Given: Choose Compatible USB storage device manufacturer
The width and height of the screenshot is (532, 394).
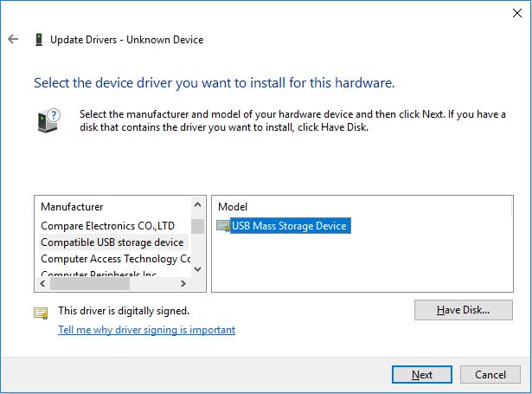Looking at the screenshot, I should pyautogui.click(x=112, y=242).
